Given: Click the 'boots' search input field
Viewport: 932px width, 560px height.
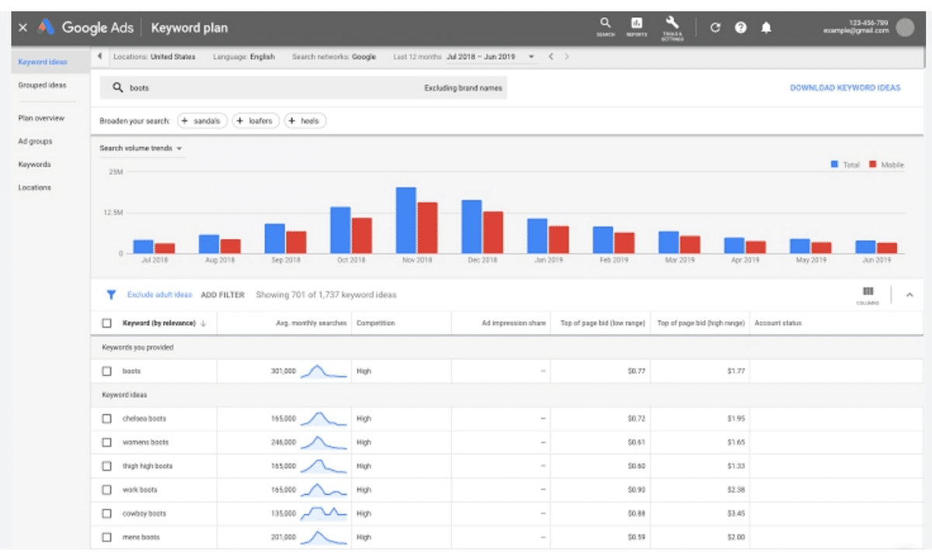Looking at the screenshot, I should (x=233, y=88).
